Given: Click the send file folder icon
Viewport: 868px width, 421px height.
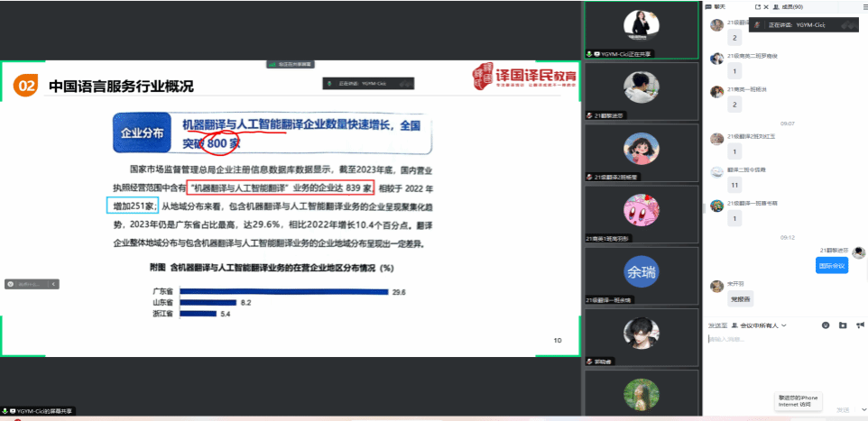Looking at the screenshot, I should point(843,325).
